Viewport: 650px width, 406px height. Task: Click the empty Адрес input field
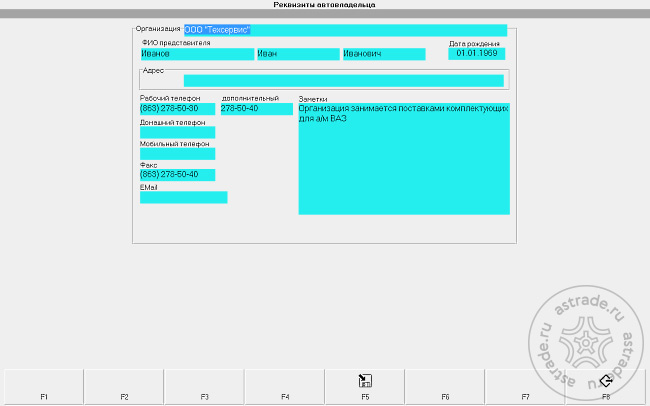pos(344,80)
